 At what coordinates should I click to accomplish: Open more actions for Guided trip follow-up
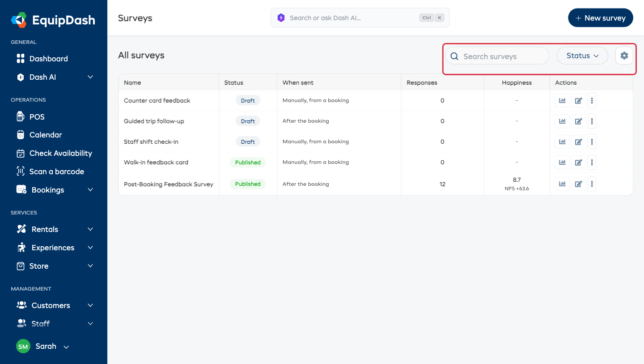tap(592, 121)
